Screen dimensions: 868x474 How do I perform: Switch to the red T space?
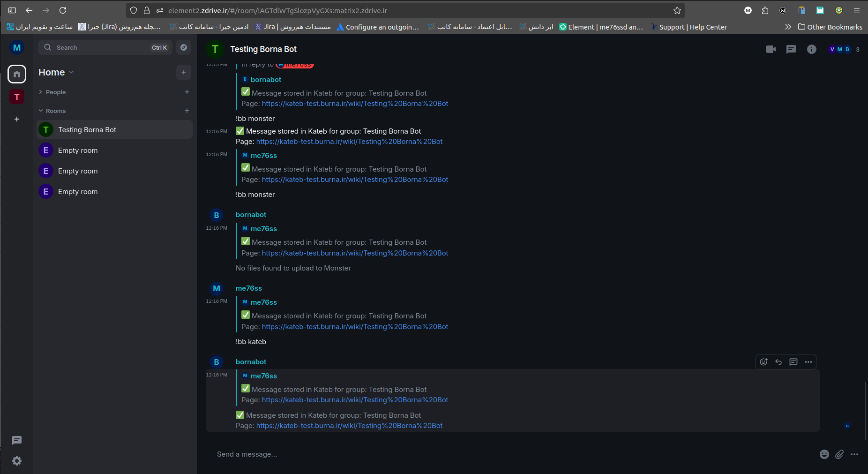point(17,97)
